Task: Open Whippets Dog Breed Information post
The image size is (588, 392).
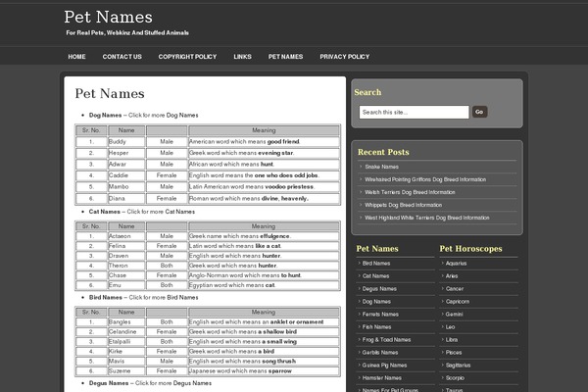Action: (403, 205)
